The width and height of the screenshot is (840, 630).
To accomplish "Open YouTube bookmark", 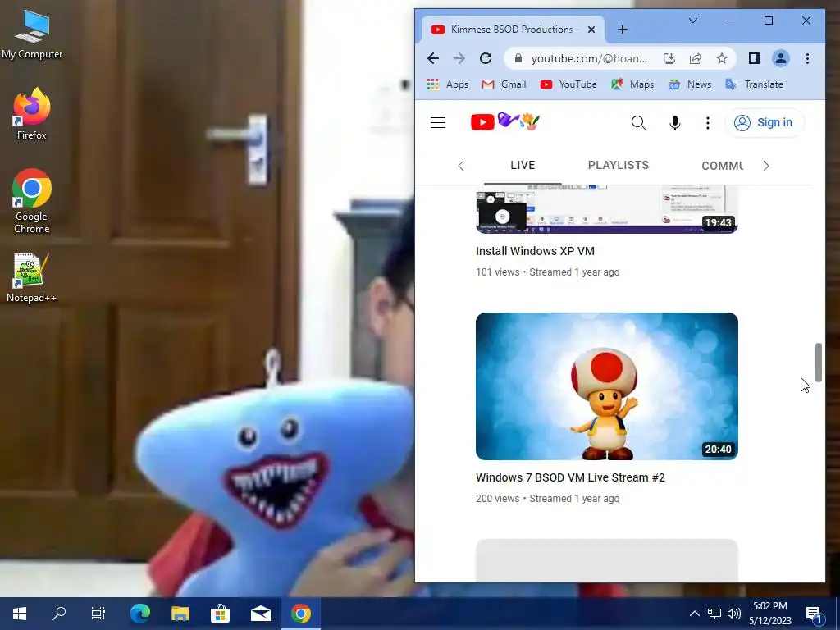I will coord(568,84).
